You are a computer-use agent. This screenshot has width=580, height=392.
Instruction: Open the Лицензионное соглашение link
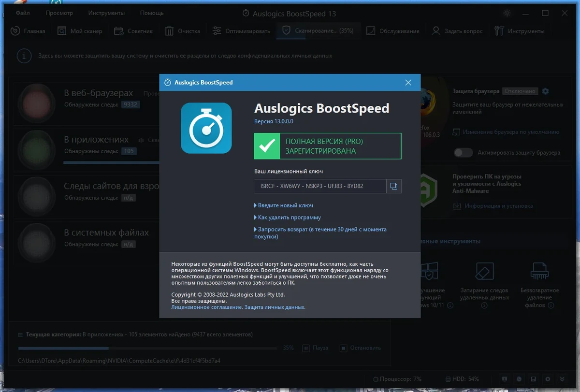206,307
